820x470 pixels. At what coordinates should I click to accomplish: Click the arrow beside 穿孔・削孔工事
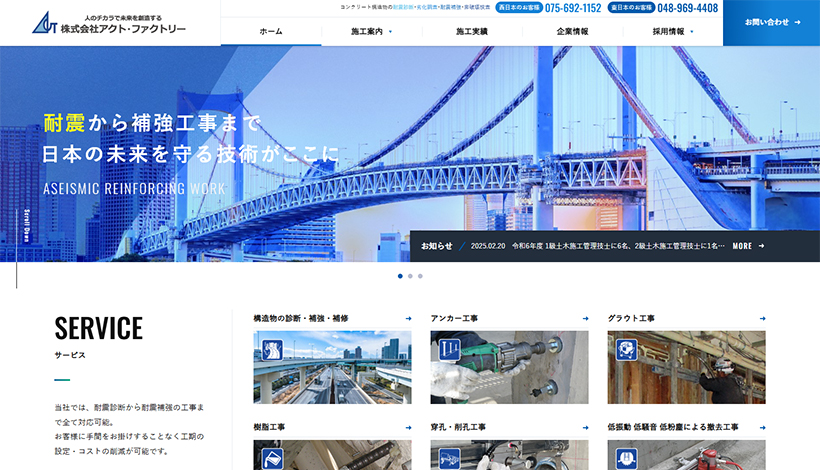(585, 428)
